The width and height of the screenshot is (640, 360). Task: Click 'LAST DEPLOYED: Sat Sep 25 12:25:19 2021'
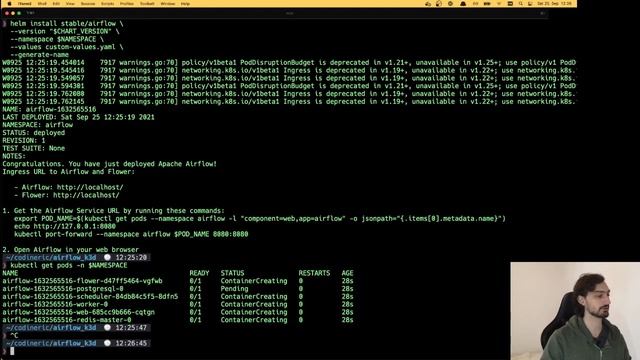78,117
